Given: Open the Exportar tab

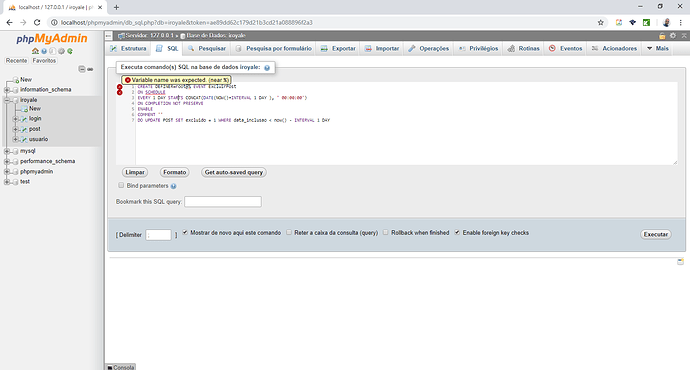Looking at the screenshot, I should click(338, 48).
